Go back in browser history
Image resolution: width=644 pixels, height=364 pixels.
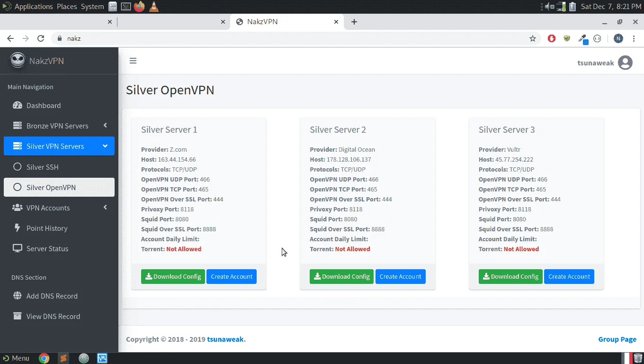[x=10, y=38]
